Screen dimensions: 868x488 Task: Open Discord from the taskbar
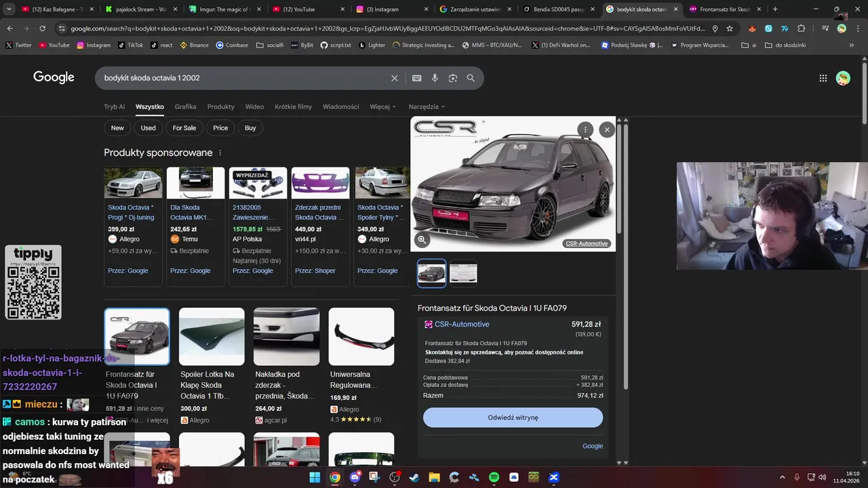coord(355,477)
